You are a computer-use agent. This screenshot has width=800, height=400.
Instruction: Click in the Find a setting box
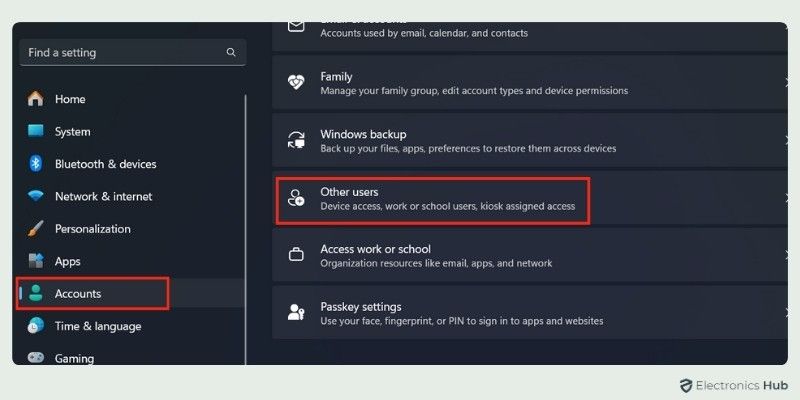pos(133,52)
